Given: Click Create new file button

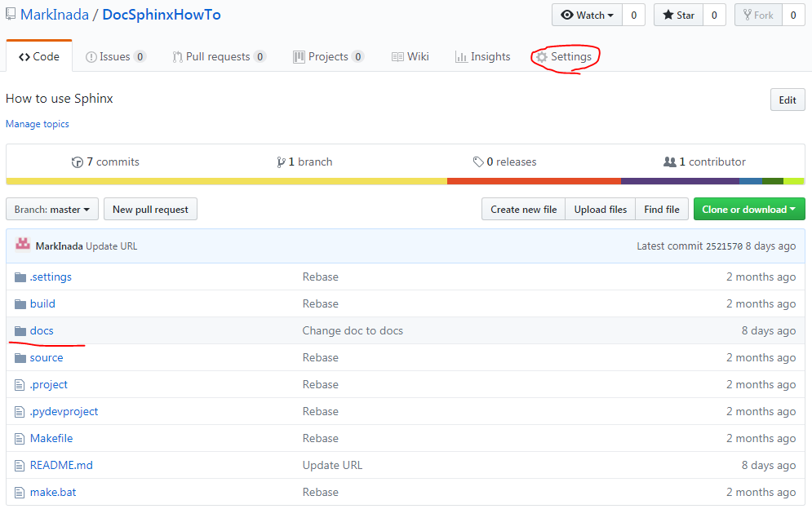Looking at the screenshot, I should tap(524, 209).
